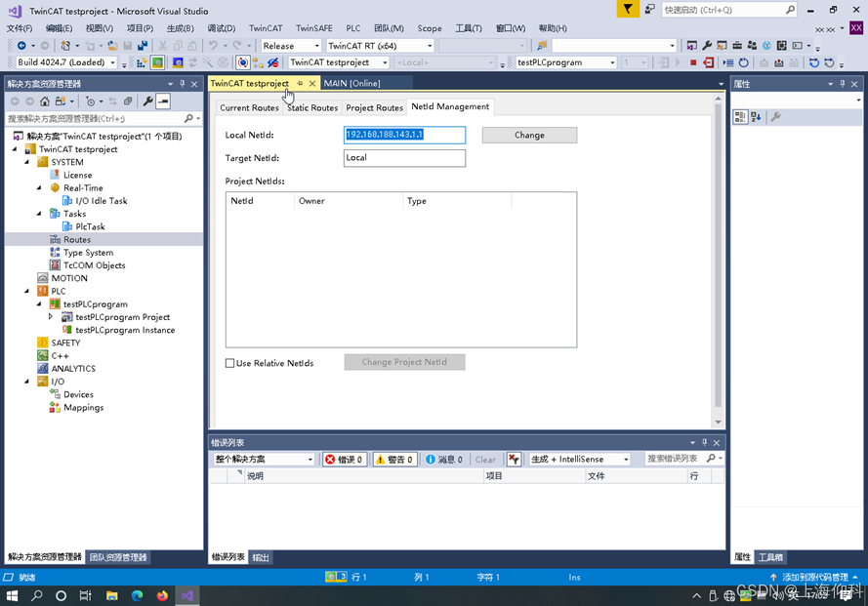This screenshot has height=606, width=868.
Task: Toggle the Warnings 0 filter button
Action: 394,460
